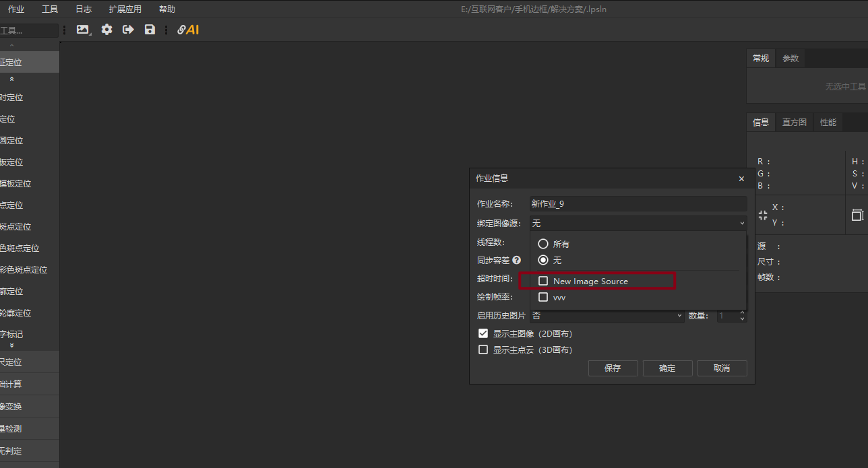Click the crosshair position icon next to X/Y
868x468 pixels.
763,215
